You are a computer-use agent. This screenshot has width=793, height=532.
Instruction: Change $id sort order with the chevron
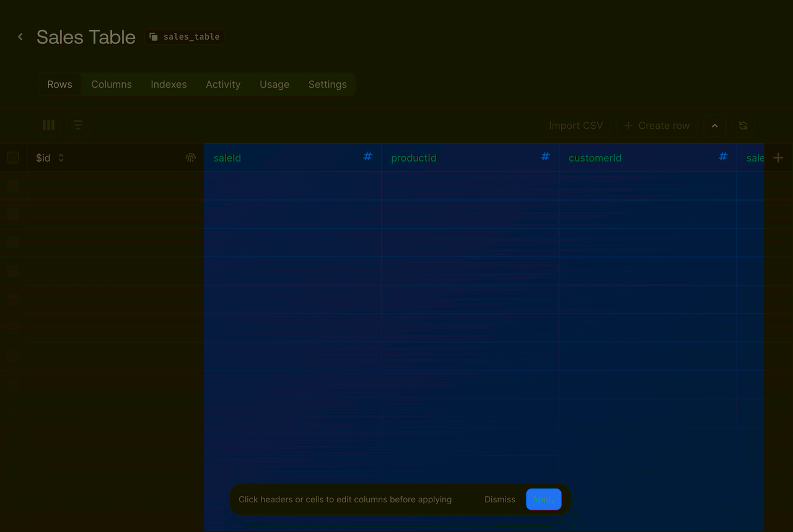60,157
